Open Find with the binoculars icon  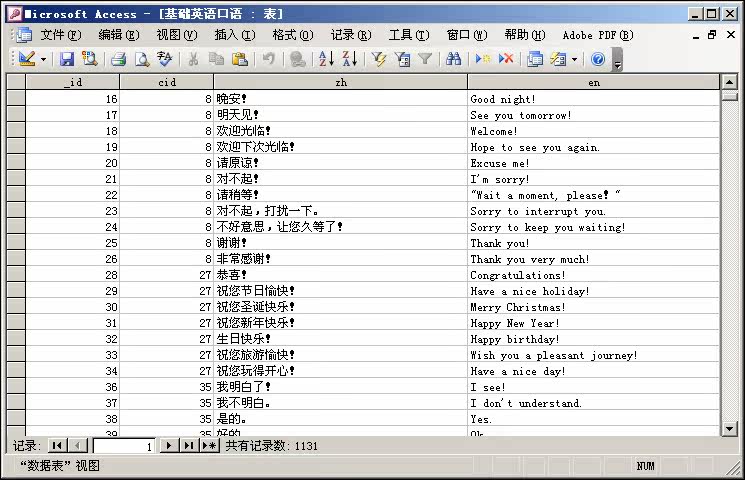point(454,59)
